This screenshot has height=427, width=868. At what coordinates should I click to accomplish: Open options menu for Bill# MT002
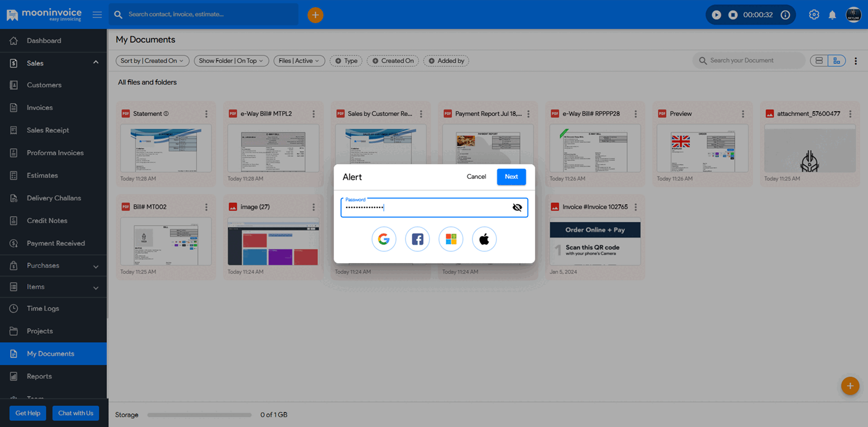click(x=206, y=207)
